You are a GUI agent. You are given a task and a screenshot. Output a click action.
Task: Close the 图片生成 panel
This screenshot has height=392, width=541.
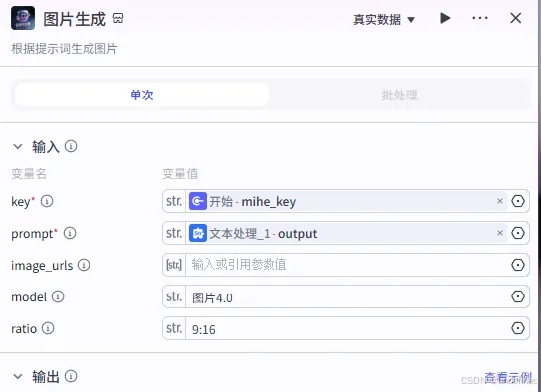pos(516,18)
